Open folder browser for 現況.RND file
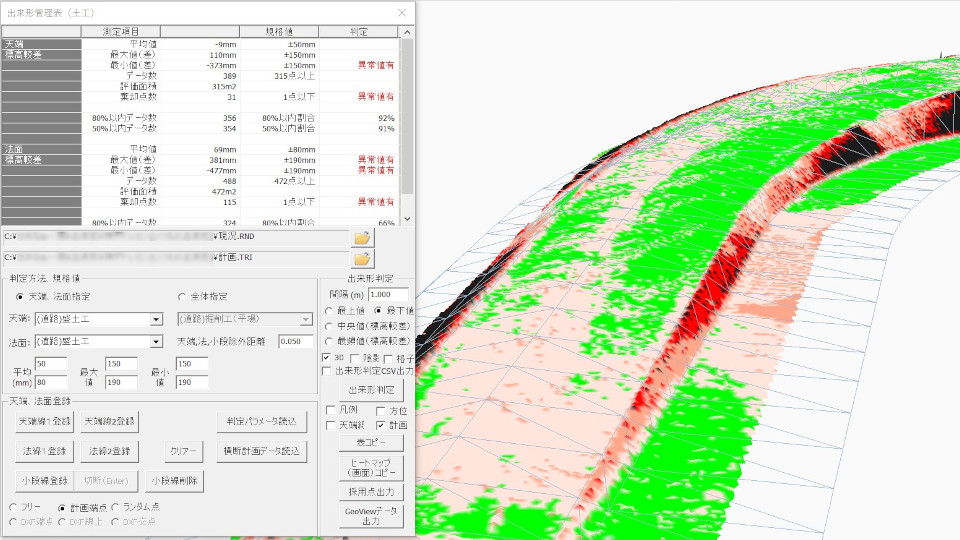 coord(362,238)
